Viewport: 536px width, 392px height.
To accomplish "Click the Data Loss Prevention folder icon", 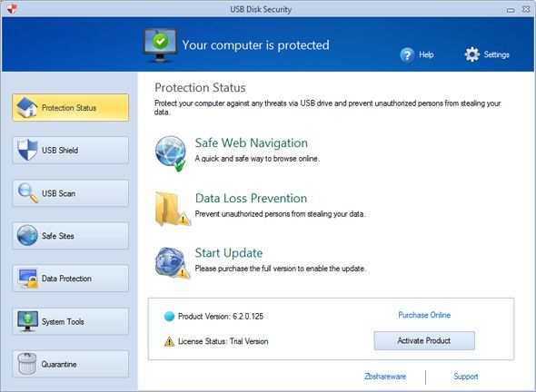I will click(173, 209).
